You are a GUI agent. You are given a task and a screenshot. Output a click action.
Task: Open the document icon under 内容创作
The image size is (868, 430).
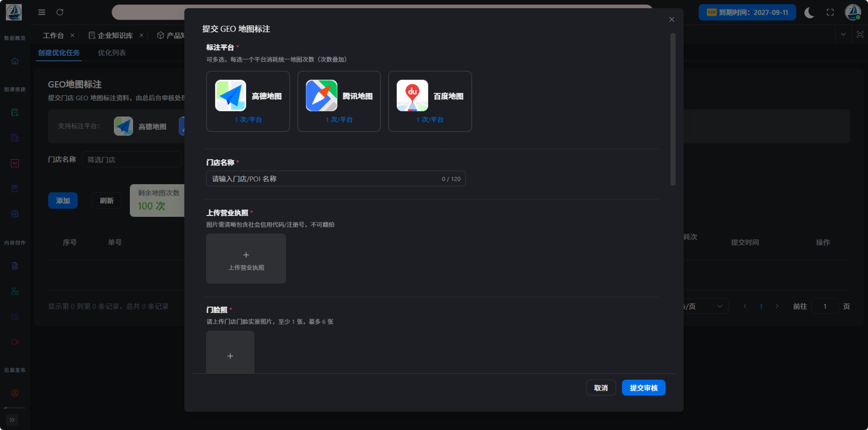[15, 266]
